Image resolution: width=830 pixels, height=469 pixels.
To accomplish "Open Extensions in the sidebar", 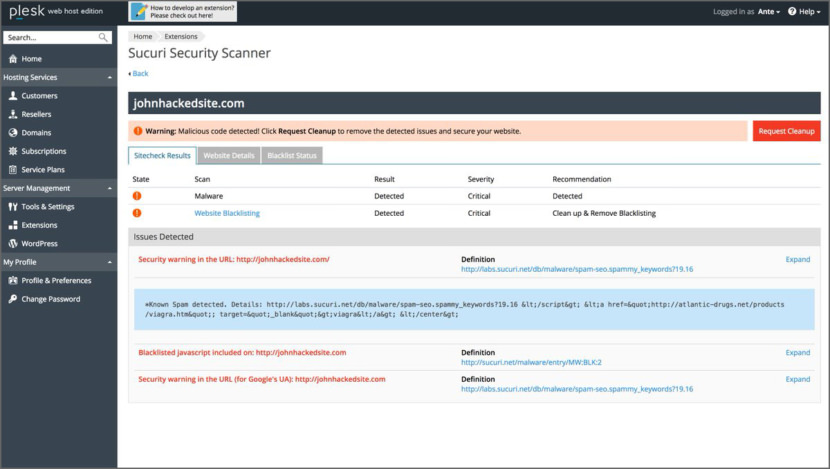I will [39, 226].
